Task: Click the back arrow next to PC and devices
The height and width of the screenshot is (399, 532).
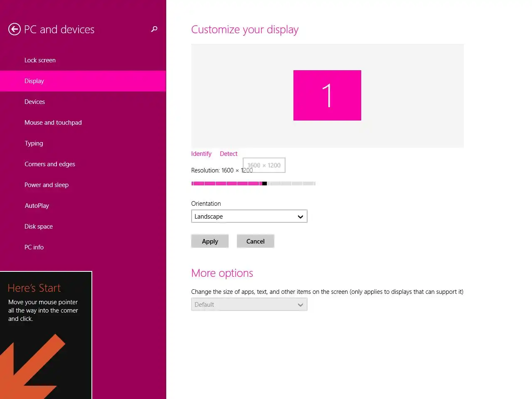Action: click(15, 29)
